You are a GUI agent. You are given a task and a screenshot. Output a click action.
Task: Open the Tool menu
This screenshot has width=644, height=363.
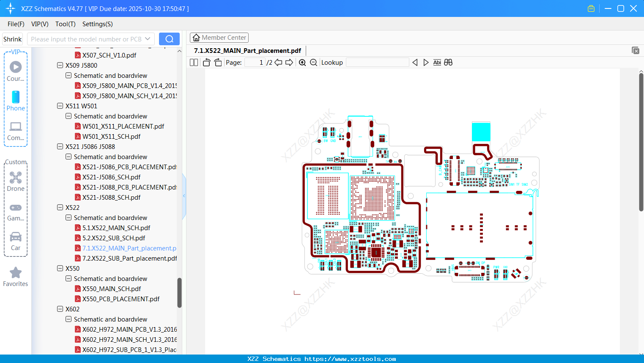click(65, 24)
